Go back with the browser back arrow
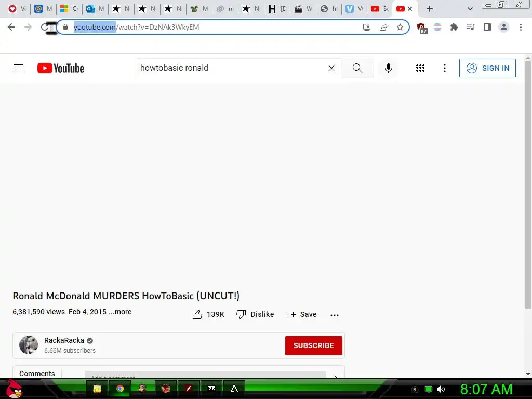 11,27
